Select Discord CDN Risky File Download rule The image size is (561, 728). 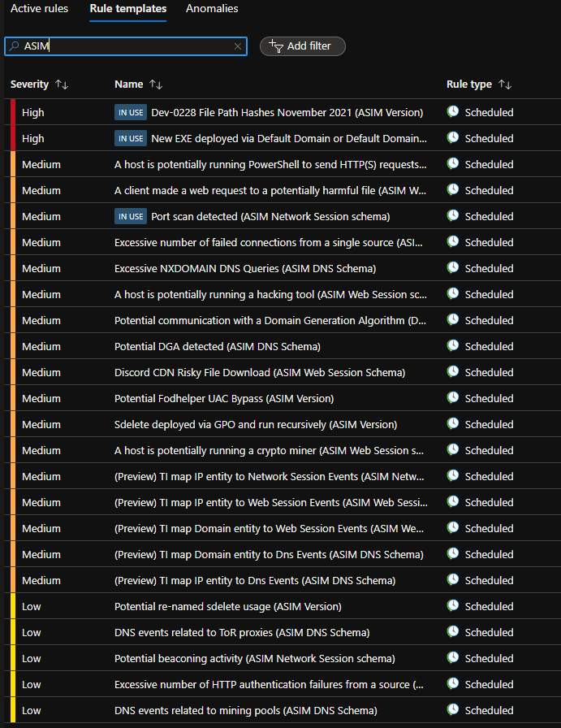pyautogui.click(x=260, y=372)
